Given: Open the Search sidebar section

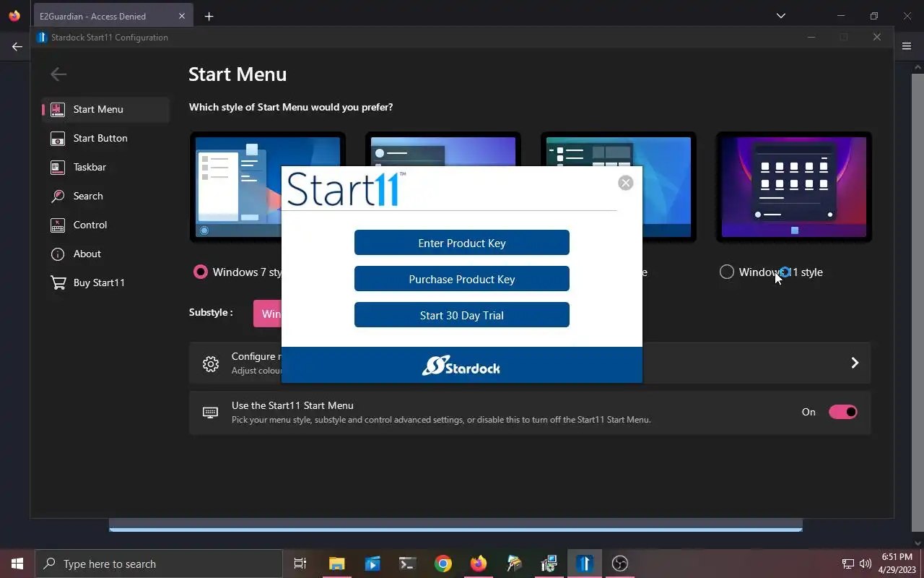Looking at the screenshot, I should 105,196.
